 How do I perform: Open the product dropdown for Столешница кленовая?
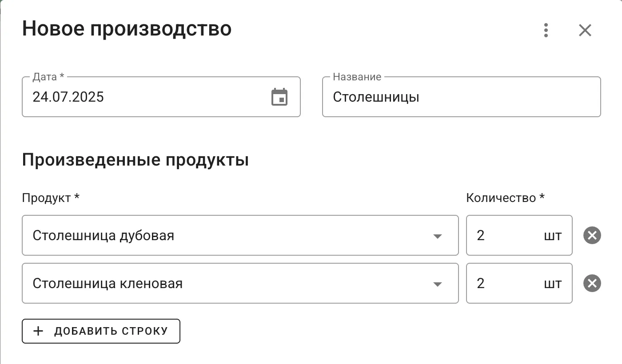(x=438, y=284)
